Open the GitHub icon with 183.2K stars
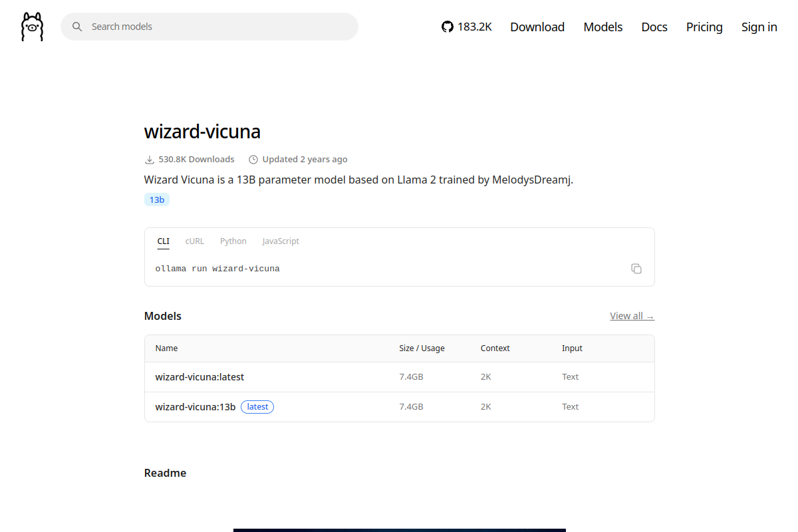Image resolution: width=798 pixels, height=532 pixels. coord(467,27)
